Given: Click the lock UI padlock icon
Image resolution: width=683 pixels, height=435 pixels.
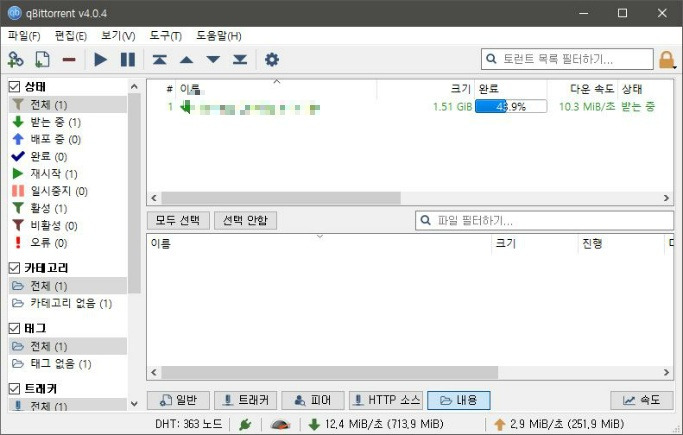Looking at the screenshot, I should [666, 60].
